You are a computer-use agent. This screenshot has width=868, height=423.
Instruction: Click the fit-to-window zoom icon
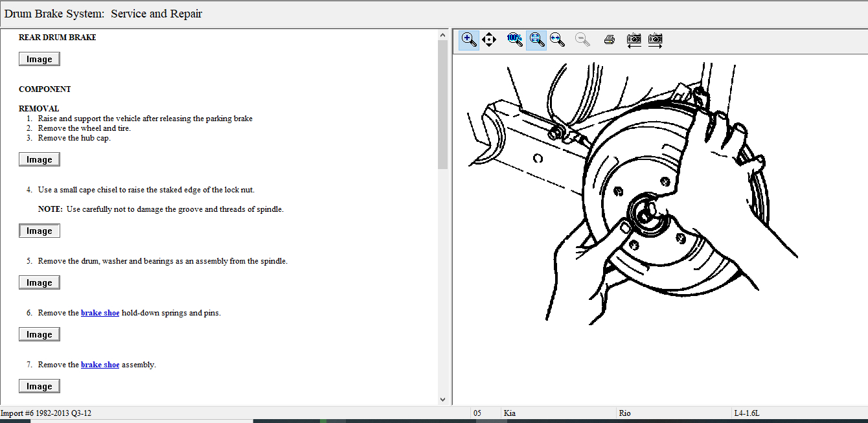[x=536, y=40]
